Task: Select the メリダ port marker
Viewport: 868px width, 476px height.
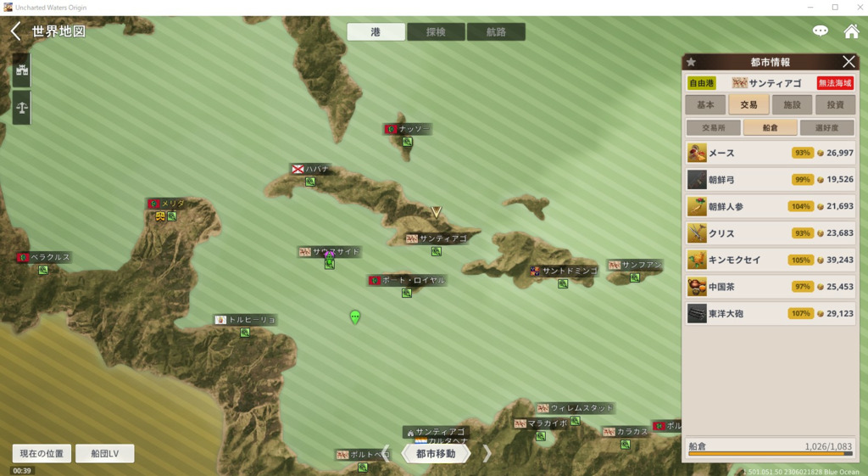Action: [172, 216]
